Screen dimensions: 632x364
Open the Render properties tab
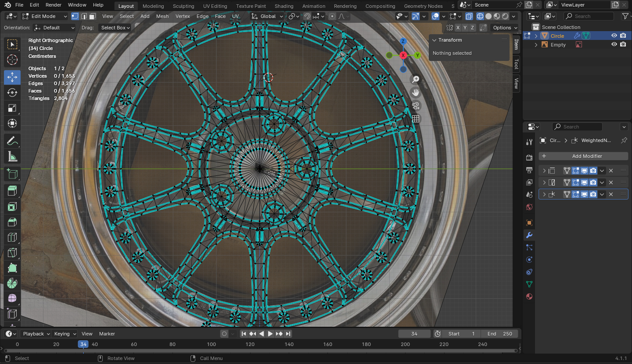coord(529,157)
